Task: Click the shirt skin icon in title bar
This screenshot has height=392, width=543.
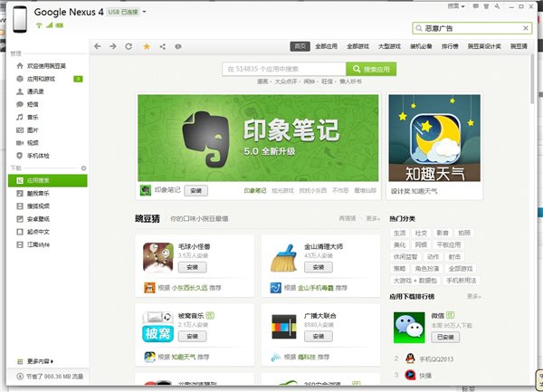Action: (487, 6)
